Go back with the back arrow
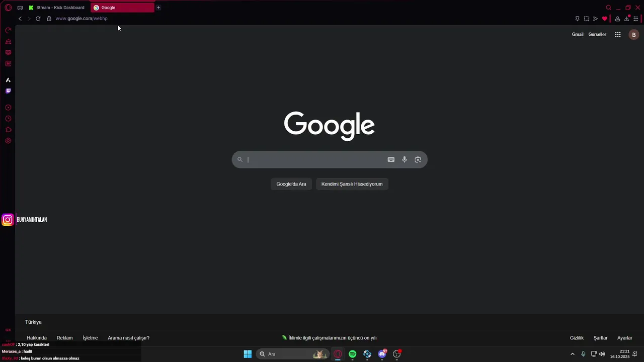Screen dimensions: 644x362 click(20, 19)
